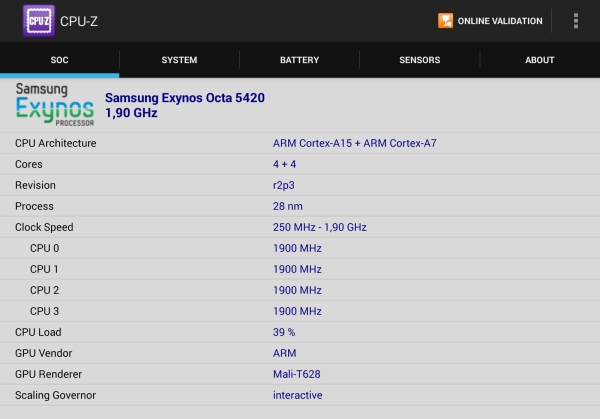Image resolution: width=600 pixels, height=419 pixels.
Task: Select the 1900 MHz value for CPU 0
Action: [x=297, y=248]
